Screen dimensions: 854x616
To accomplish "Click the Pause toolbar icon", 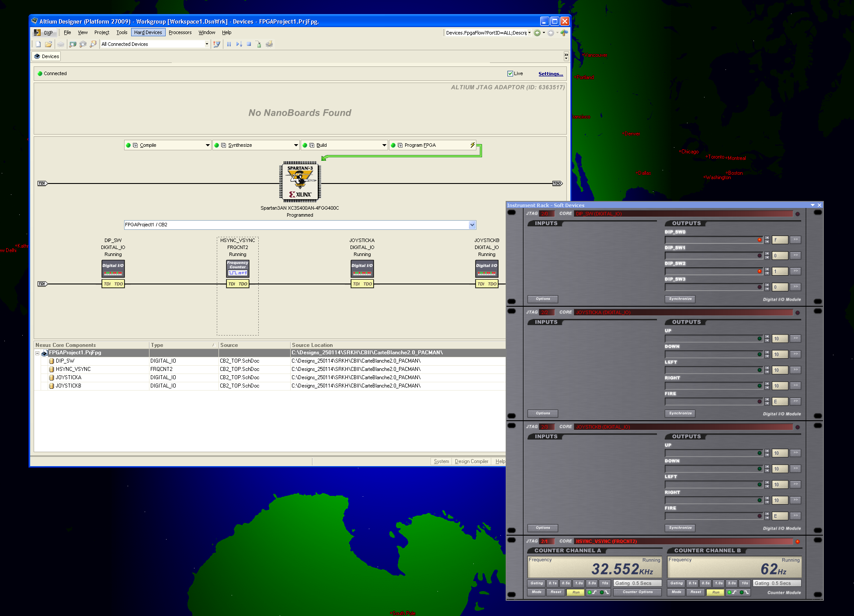I will pyautogui.click(x=229, y=44).
